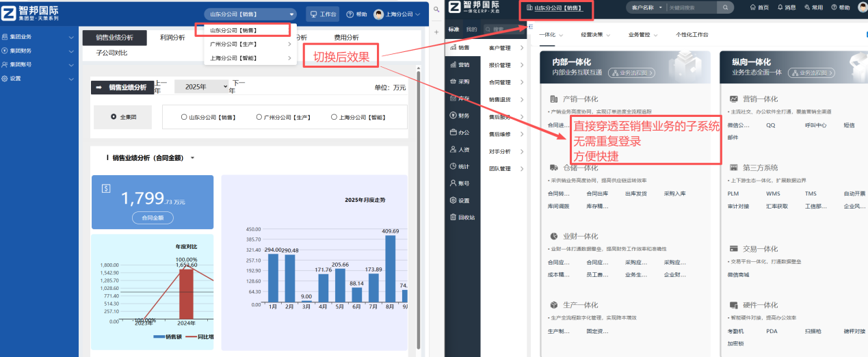
Task: Click the 产销一体化 section icon
Action: [553, 99]
